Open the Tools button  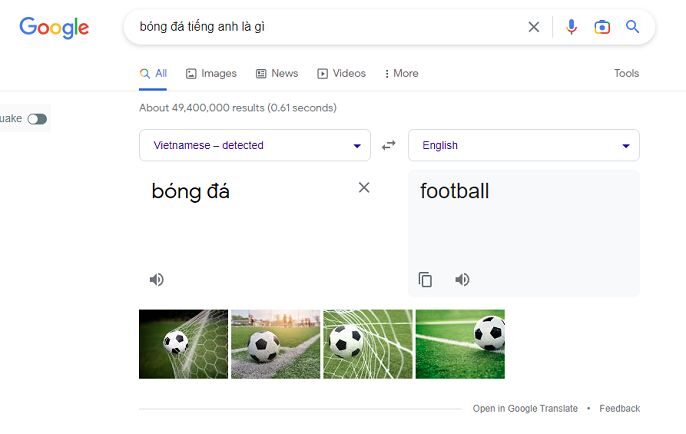click(626, 73)
